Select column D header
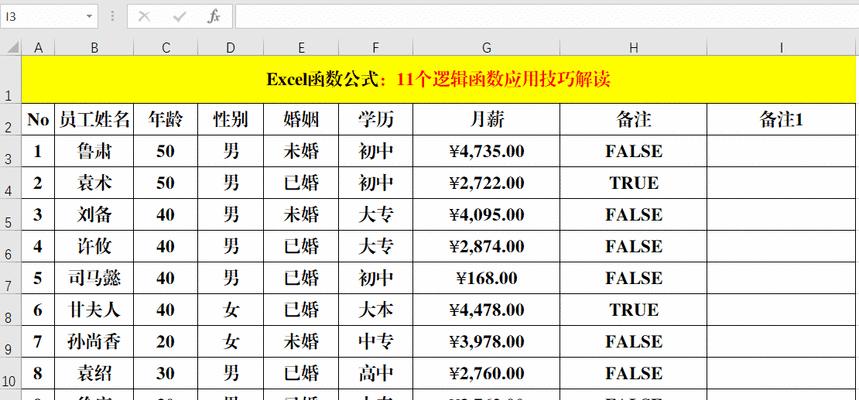The height and width of the screenshot is (400, 859). (x=231, y=48)
